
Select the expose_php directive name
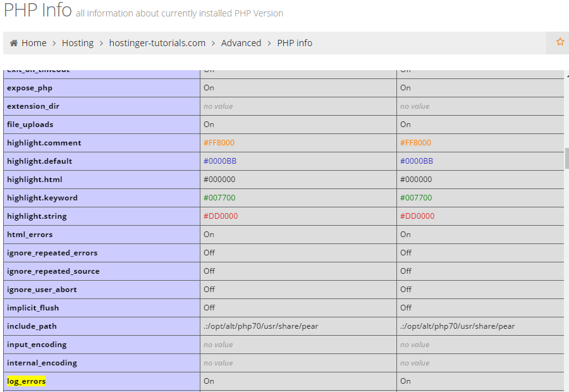pos(30,88)
